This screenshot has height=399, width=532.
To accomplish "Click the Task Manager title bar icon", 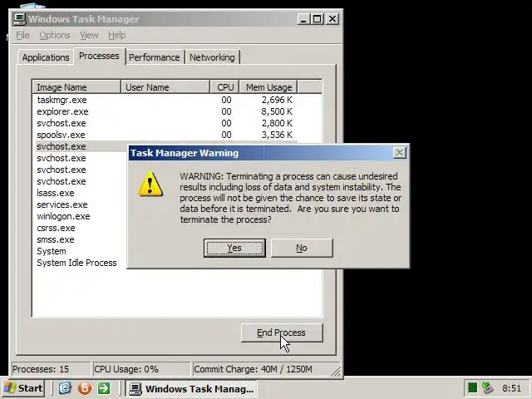I will click(x=20, y=19).
